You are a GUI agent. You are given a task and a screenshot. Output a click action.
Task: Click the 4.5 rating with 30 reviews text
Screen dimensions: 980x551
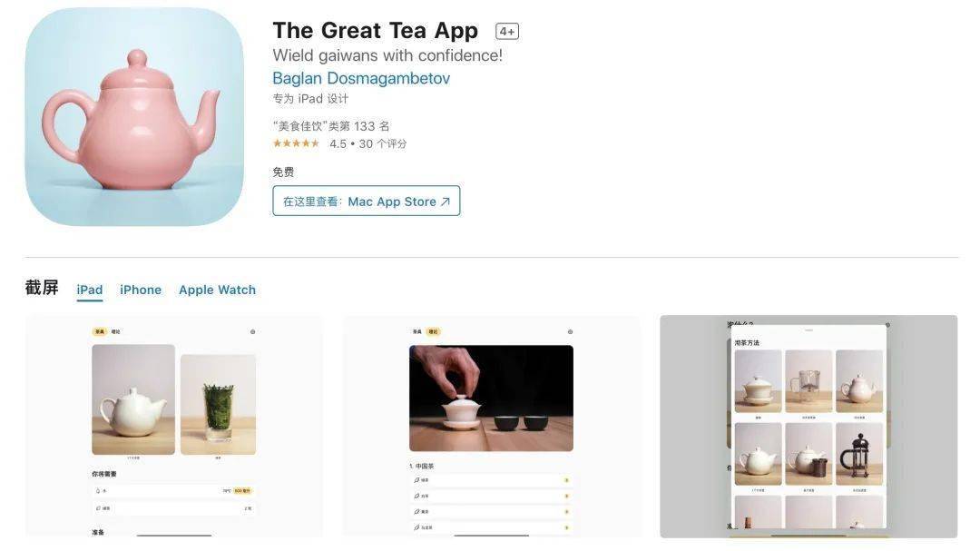[x=368, y=143]
